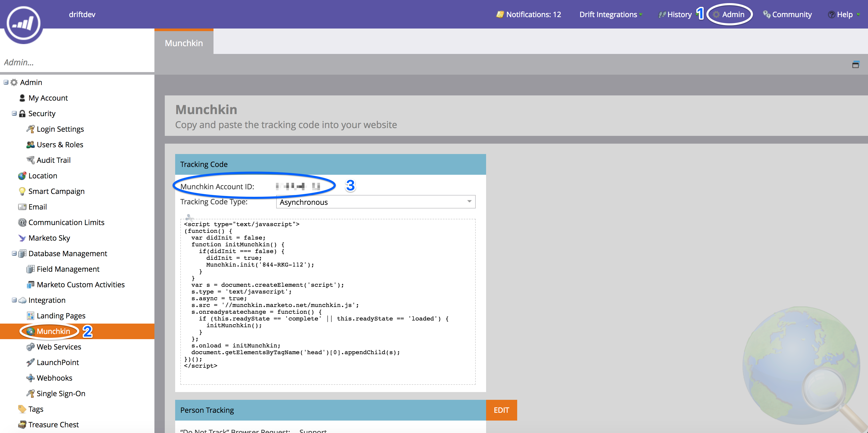
Task: Click the Tags label icon
Action: (22, 409)
